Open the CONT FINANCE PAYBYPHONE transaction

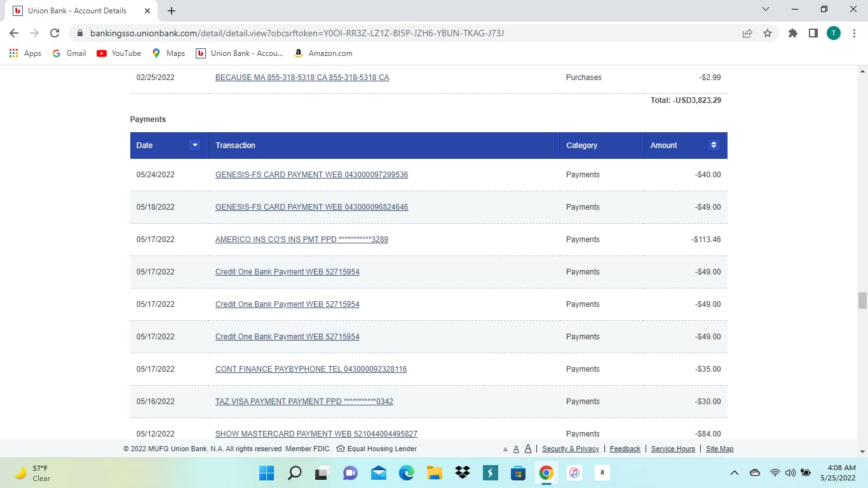pyautogui.click(x=311, y=369)
